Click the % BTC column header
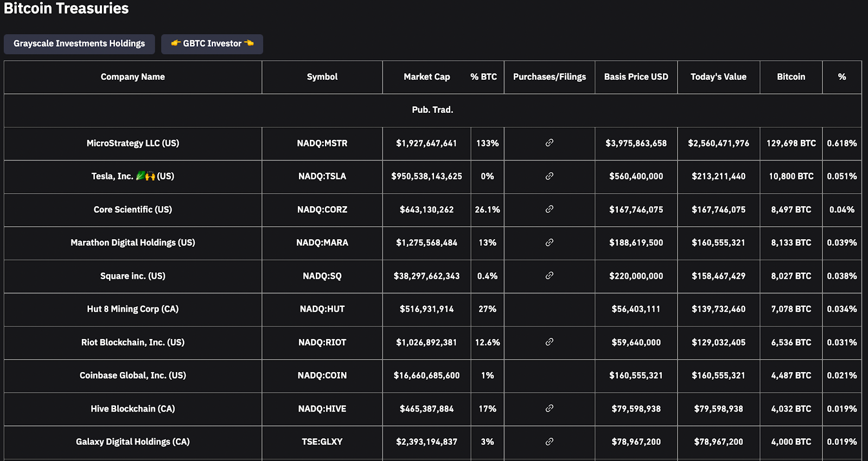Screen dimensions: 868x461 pyautogui.click(x=484, y=77)
